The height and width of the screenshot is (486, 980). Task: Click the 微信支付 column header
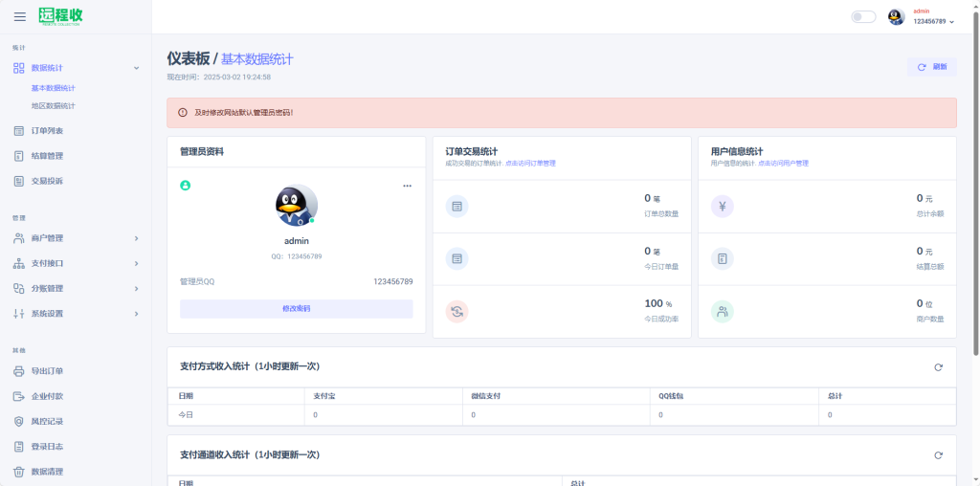[485, 396]
